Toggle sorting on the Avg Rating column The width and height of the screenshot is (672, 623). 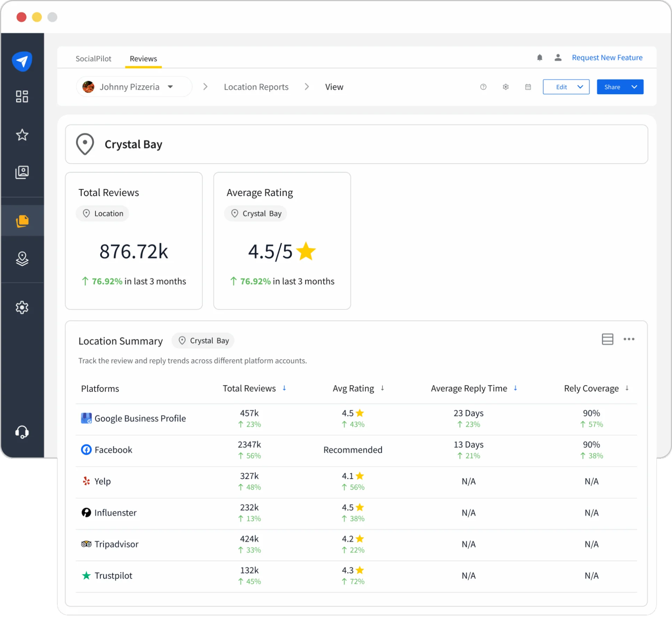click(383, 388)
